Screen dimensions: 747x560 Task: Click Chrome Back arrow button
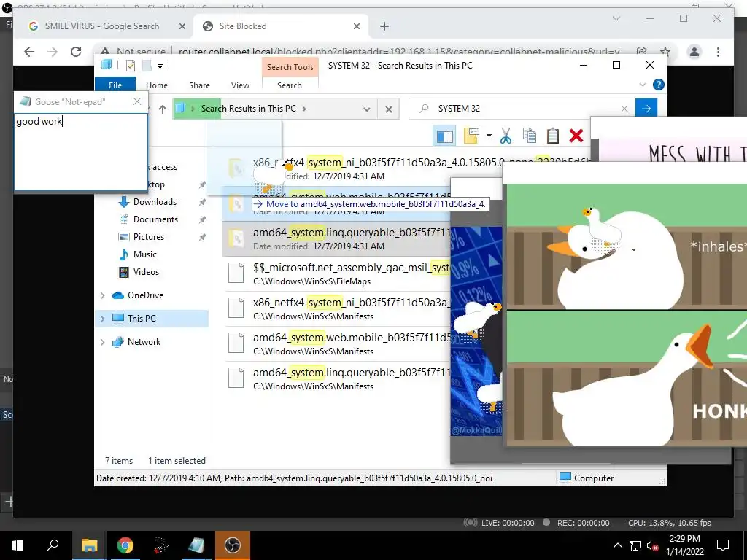tap(29, 52)
